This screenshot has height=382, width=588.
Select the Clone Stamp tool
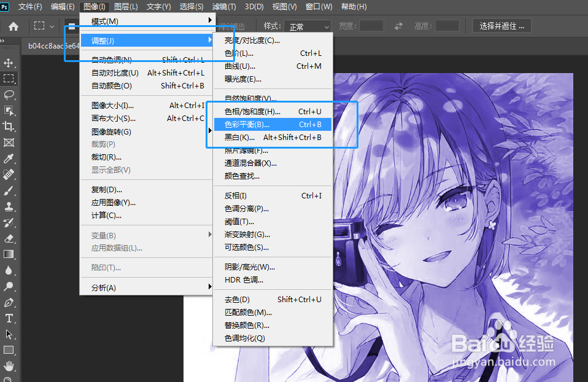coord(9,206)
